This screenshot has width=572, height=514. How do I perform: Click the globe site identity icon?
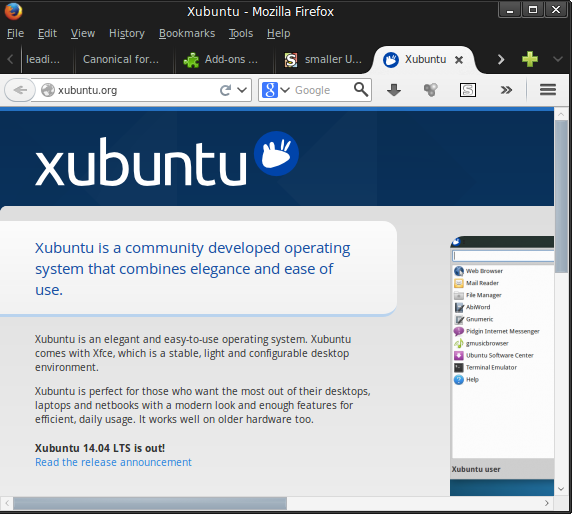click(x=48, y=90)
